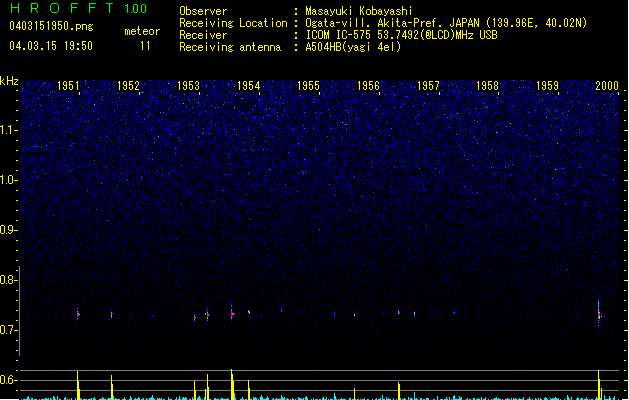Click the 1957 time axis label
The height and width of the screenshot is (400, 629).
click(x=428, y=85)
